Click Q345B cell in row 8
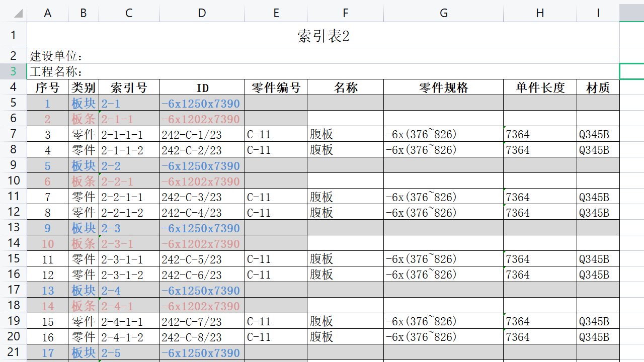The height and width of the screenshot is (362, 644). click(x=598, y=150)
